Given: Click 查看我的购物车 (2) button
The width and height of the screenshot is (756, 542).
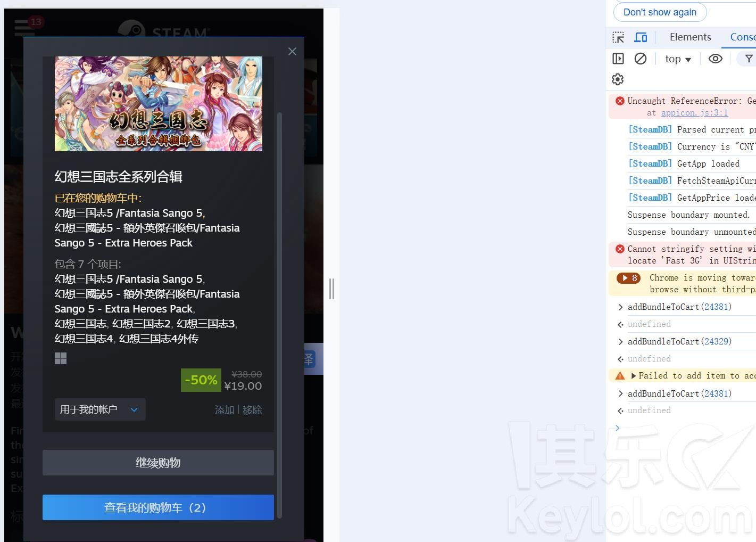Looking at the screenshot, I should [158, 507].
